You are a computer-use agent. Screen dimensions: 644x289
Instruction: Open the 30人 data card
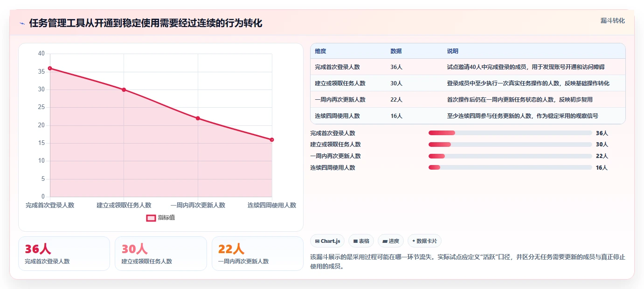click(x=160, y=254)
